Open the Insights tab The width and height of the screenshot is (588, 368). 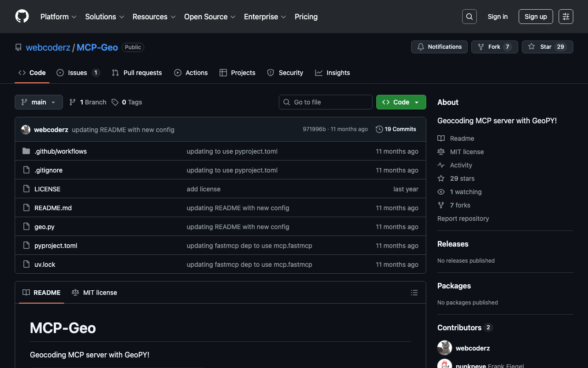pos(333,73)
